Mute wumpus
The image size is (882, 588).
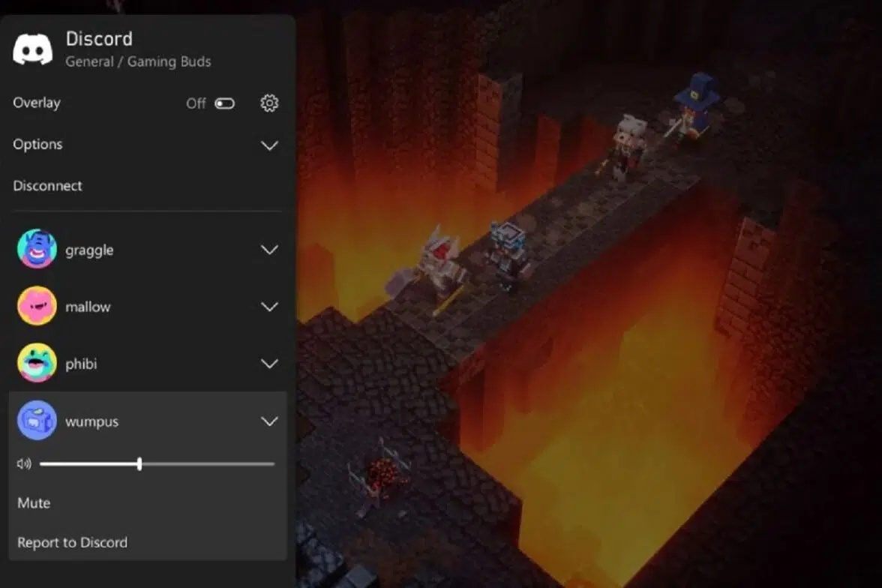pos(34,503)
